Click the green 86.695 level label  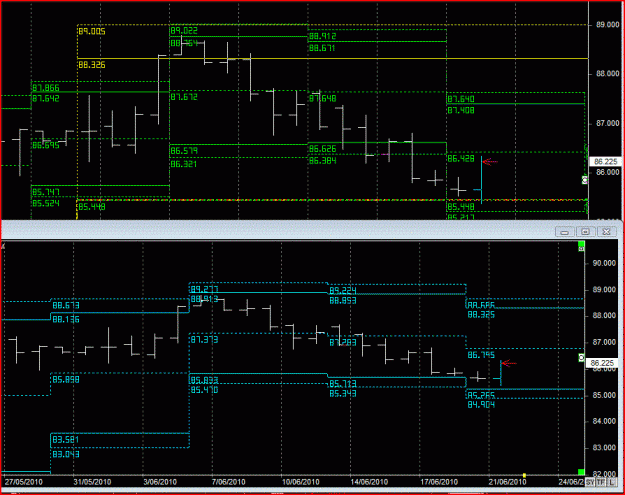coord(45,145)
